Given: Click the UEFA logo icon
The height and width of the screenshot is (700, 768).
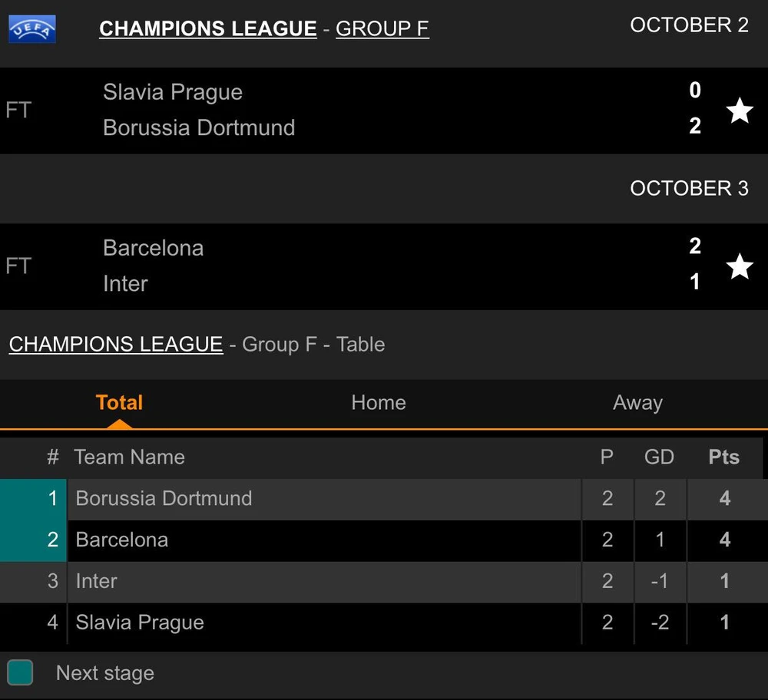Looking at the screenshot, I should click(32, 29).
